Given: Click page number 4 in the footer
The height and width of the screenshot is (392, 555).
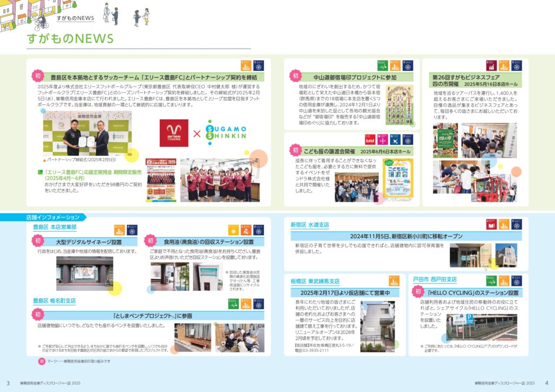Looking at the screenshot, I should 546,383.
